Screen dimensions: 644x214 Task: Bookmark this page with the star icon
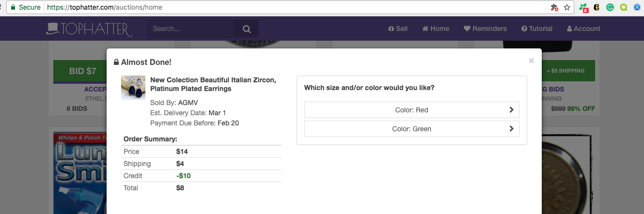point(567,8)
